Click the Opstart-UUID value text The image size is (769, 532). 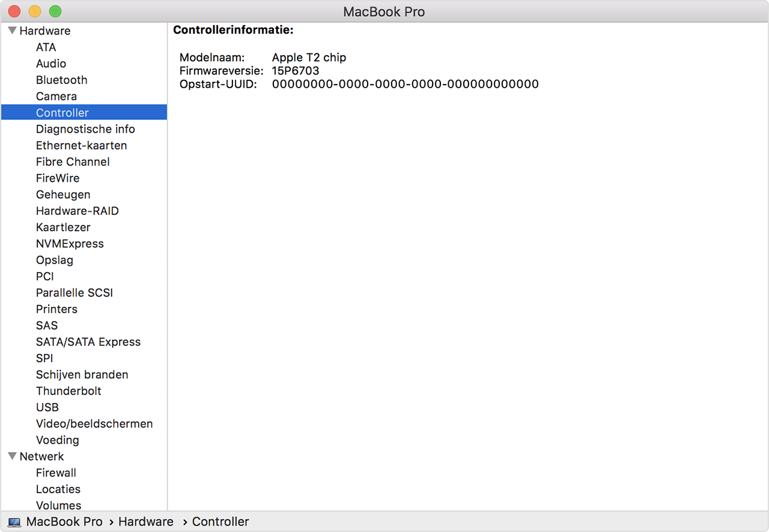(x=405, y=84)
